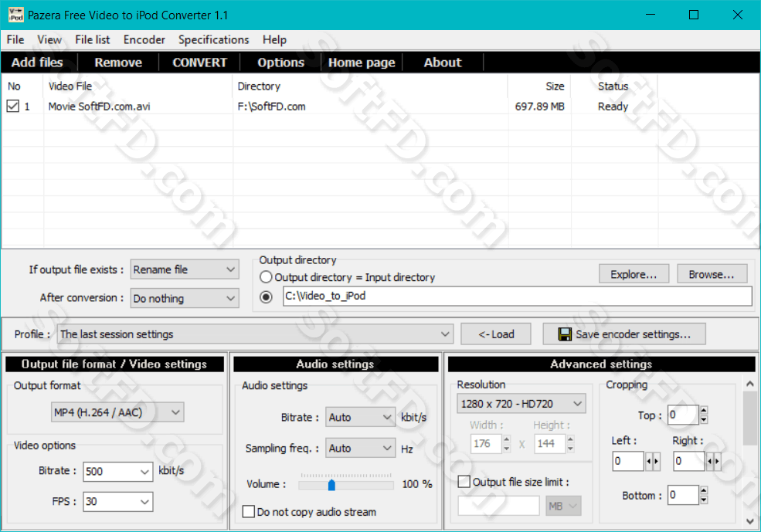The height and width of the screenshot is (532, 761).
Task: Click the Status column header
Action: tap(614, 86)
